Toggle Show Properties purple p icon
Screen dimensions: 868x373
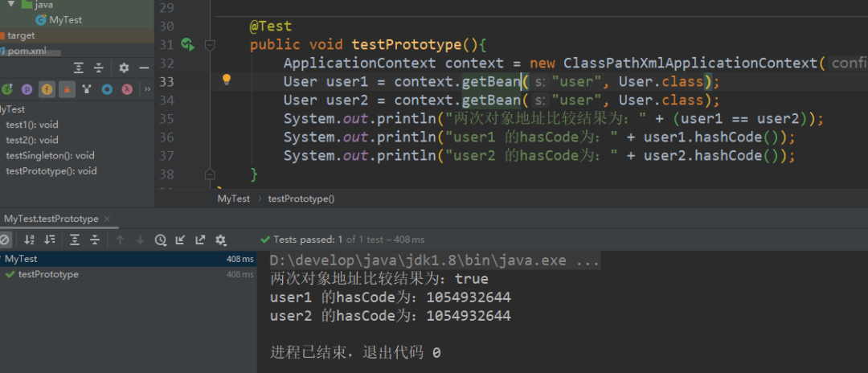point(27,88)
